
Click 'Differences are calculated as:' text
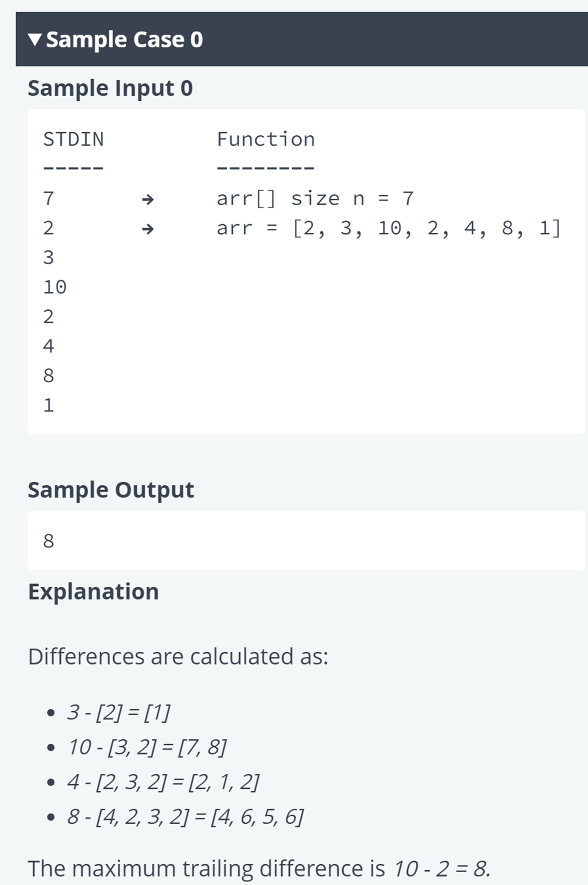178,657
